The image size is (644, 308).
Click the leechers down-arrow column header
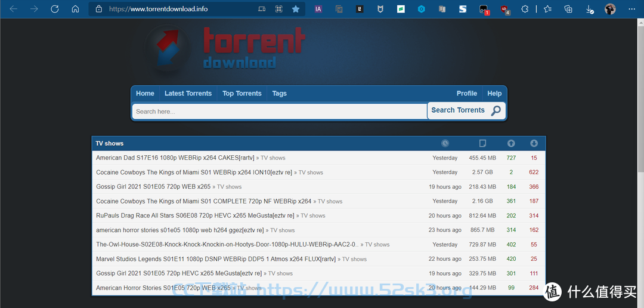coord(534,143)
